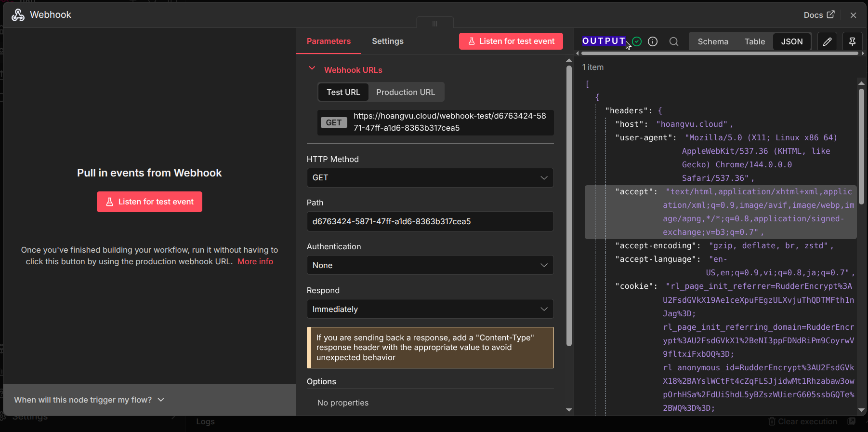Select the Test URL option
The width and height of the screenshot is (868, 432).
click(x=343, y=92)
